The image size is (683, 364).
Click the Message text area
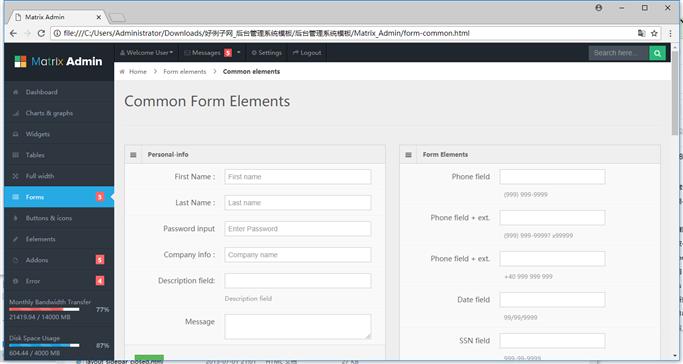tap(298, 327)
